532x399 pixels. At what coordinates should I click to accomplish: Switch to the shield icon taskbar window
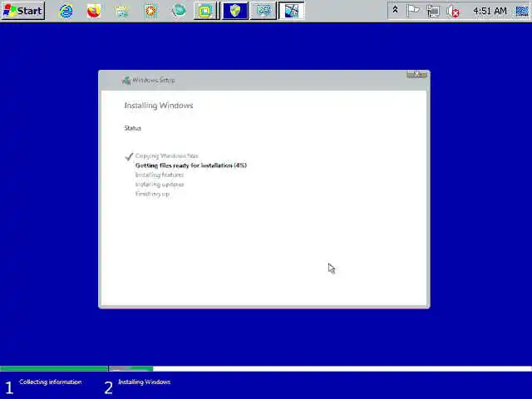234,11
